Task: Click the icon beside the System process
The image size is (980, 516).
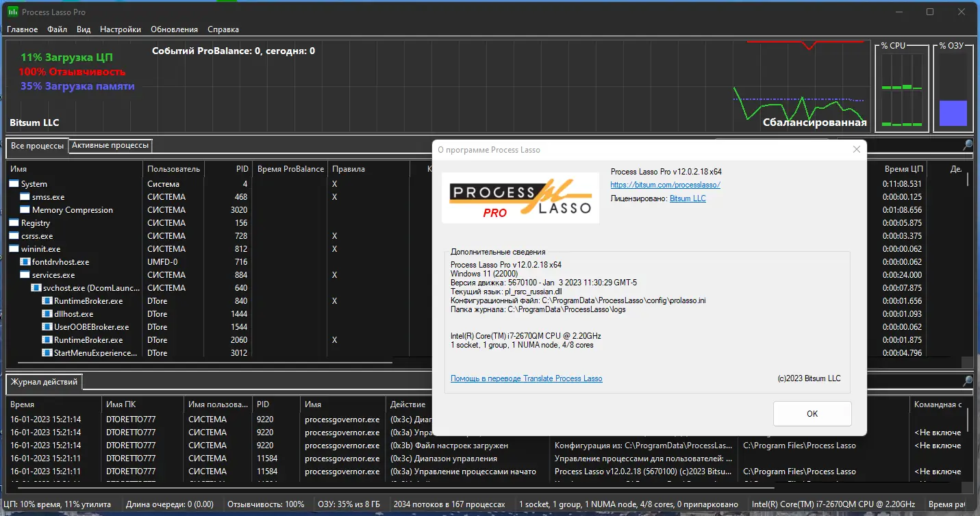Action: (14, 184)
